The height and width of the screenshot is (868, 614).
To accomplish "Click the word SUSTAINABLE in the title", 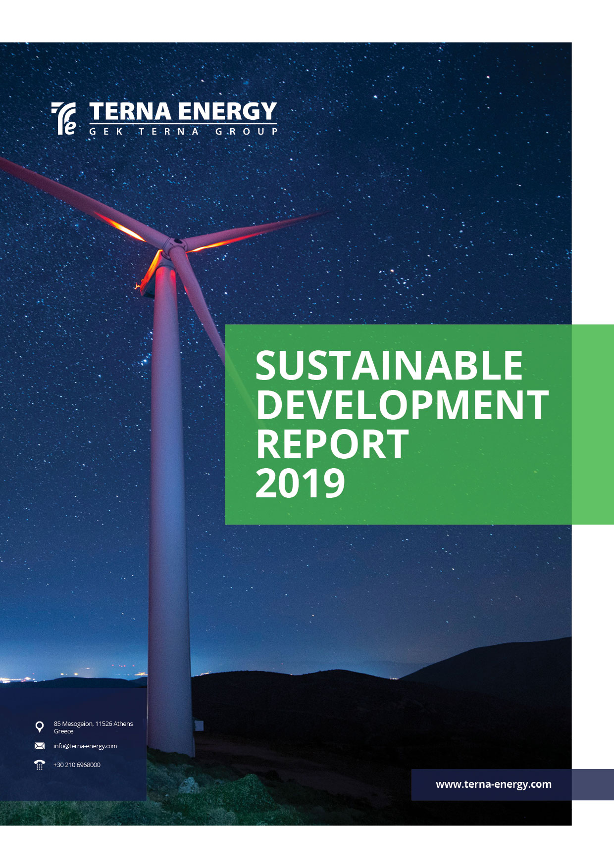I will [389, 366].
